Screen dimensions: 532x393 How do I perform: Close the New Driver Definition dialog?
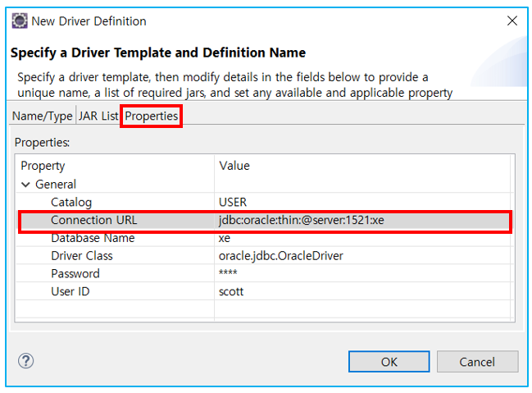[x=512, y=21]
